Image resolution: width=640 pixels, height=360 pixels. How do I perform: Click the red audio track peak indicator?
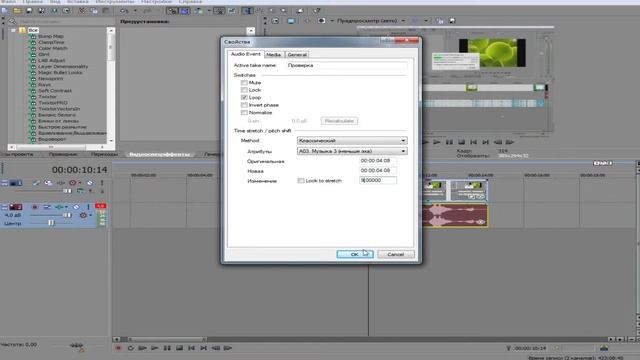[x=100, y=206]
